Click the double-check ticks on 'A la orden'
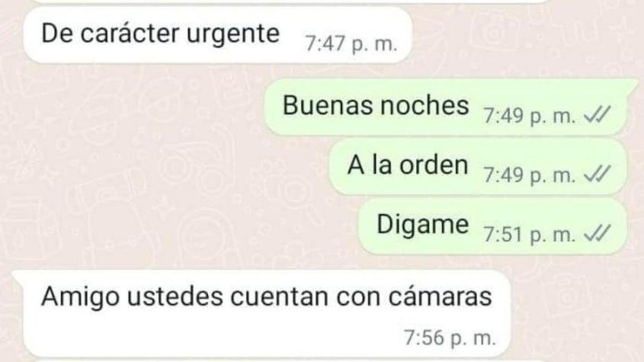 598,175
